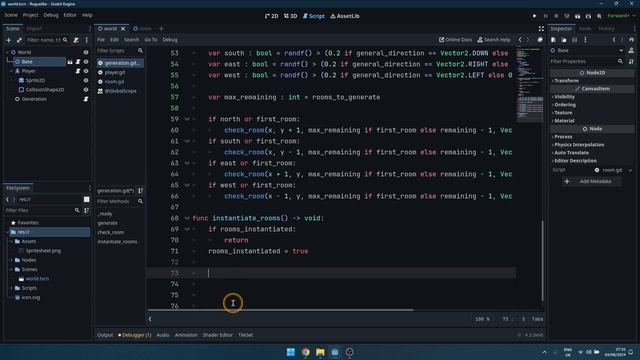
Task: Expand the Ordering section in Inspector
Action: (x=564, y=104)
